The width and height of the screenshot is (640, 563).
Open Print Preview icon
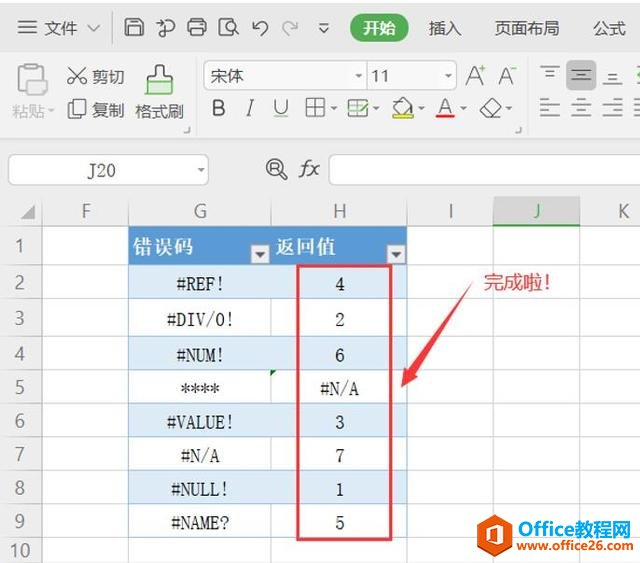[228, 27]
